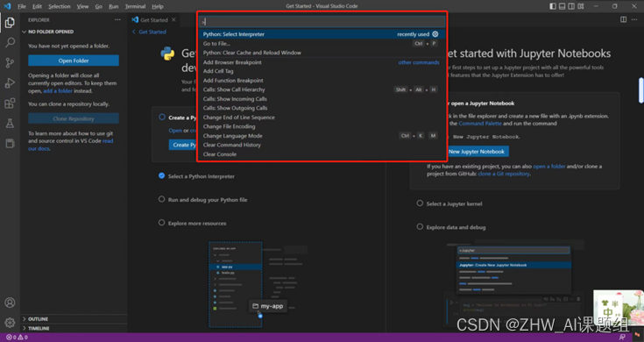
Task: Toggle secondary side bar layout icon
Action: 571,6
